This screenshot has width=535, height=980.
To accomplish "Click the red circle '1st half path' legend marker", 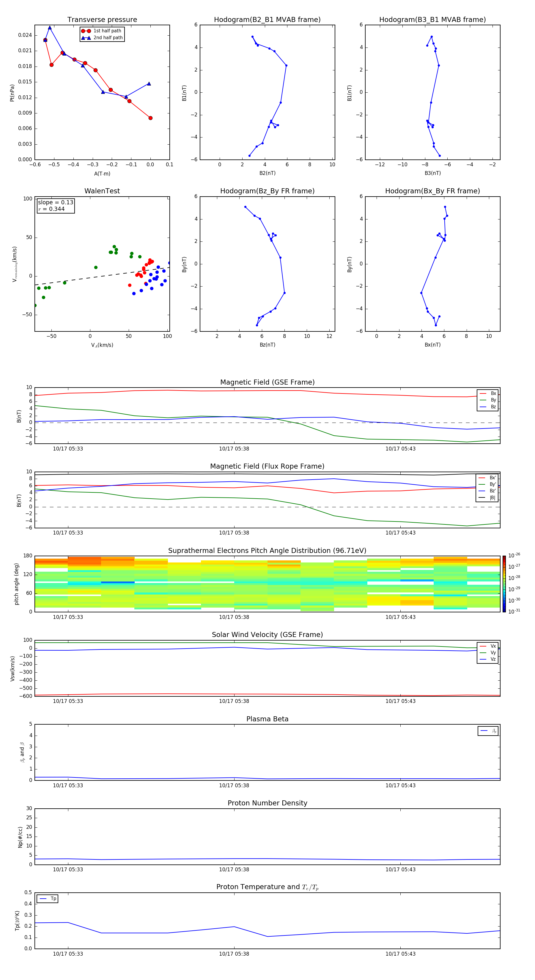I will 86,31.
